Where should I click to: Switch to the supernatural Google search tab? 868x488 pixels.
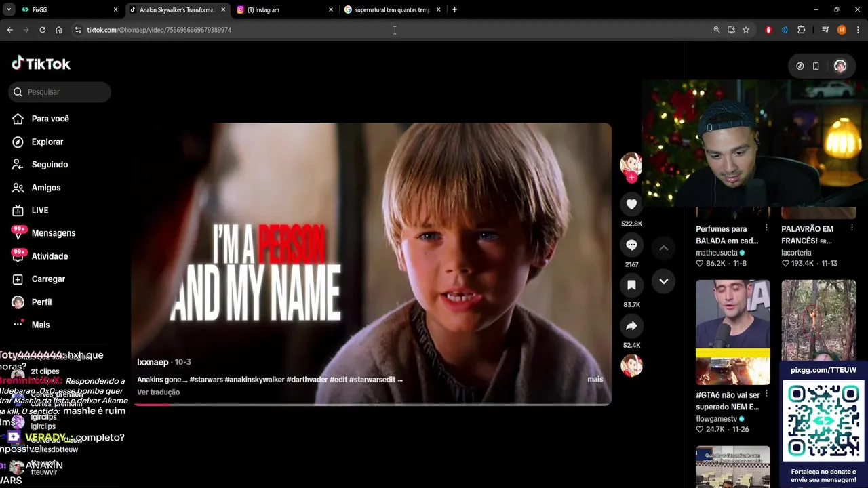click(391, 9)
